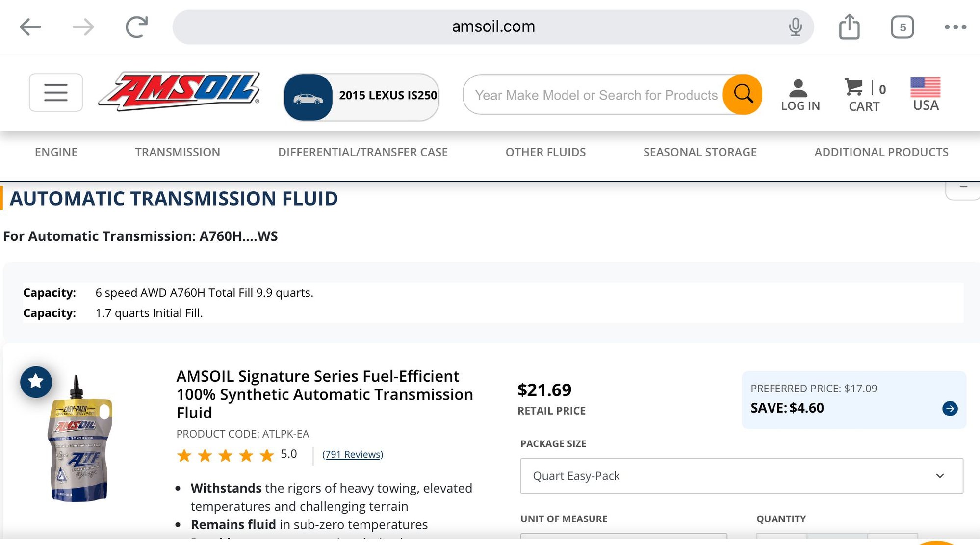Click the orange search magnifier button

tap(743, 94)
